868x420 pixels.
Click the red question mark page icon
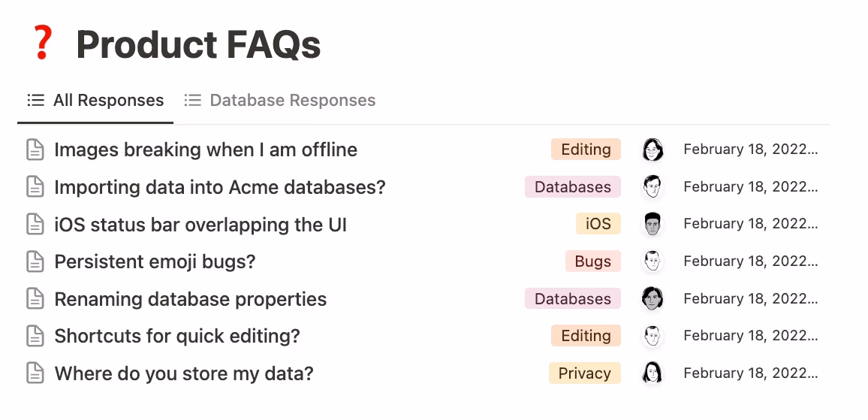[x=42, y=43]
